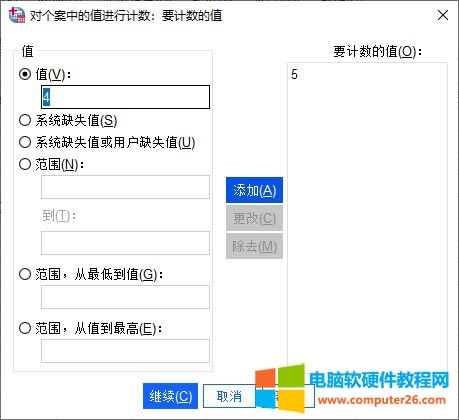Click the 继续(C) button
Image resolution: width=459 pixels, height=420 pixels.
coord(170,396)
